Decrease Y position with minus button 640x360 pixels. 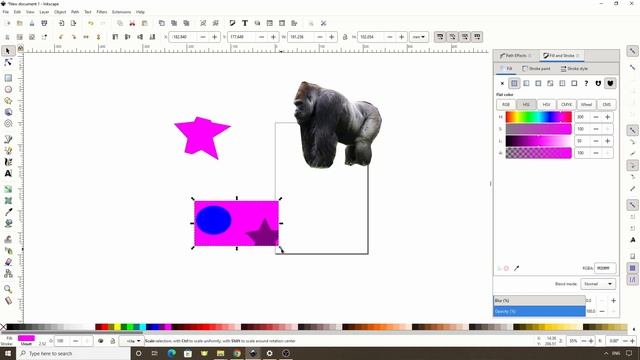262,37
